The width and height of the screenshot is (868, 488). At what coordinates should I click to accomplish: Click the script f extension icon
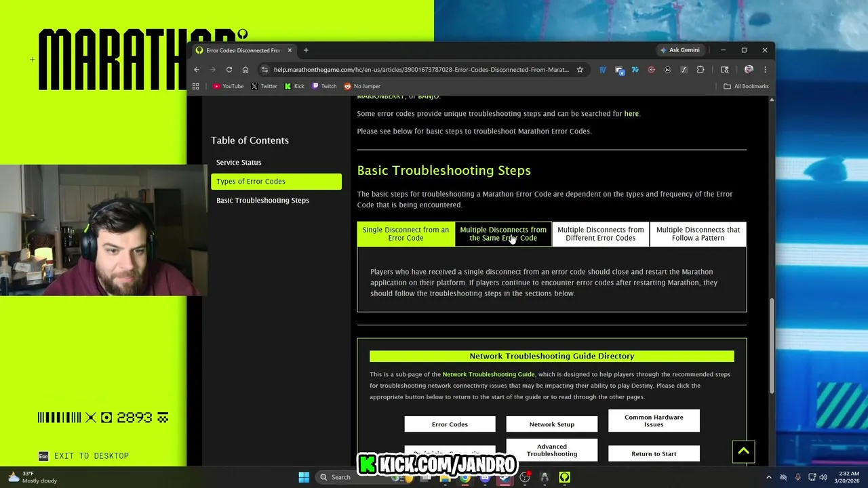point(684,69)
